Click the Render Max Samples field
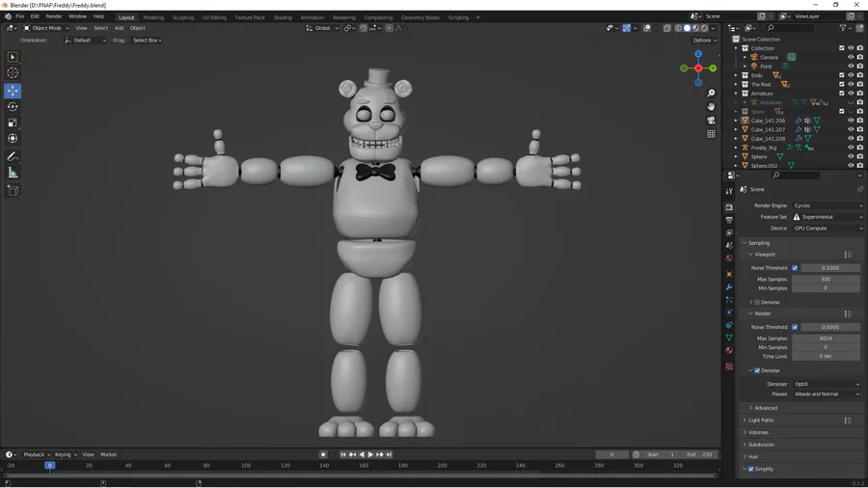This screenshot has height=488, width=868. [x=826, y=339]
